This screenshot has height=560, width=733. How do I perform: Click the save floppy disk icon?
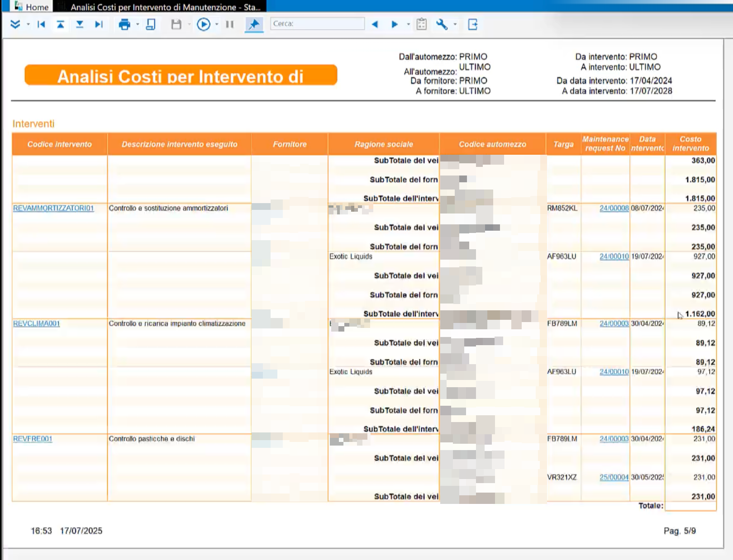(176, 24)
